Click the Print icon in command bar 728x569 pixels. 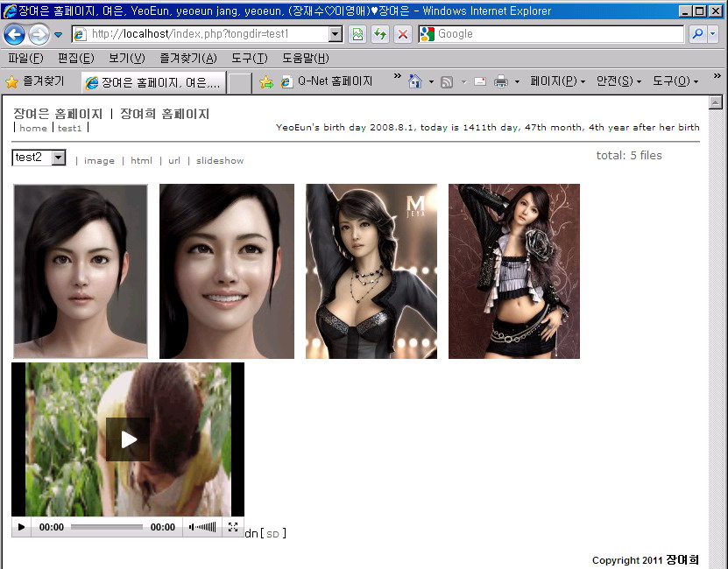(x=501, y=81)
